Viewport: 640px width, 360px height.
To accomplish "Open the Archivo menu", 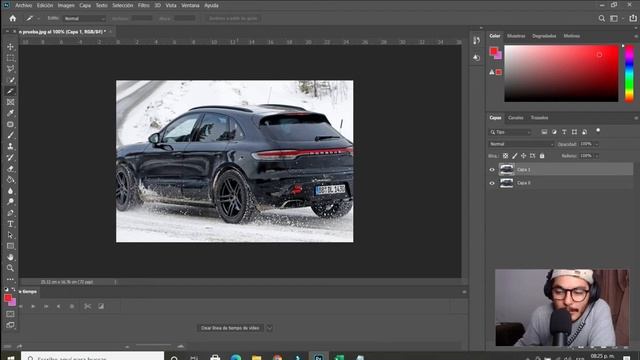I will (x=24, y=6).
